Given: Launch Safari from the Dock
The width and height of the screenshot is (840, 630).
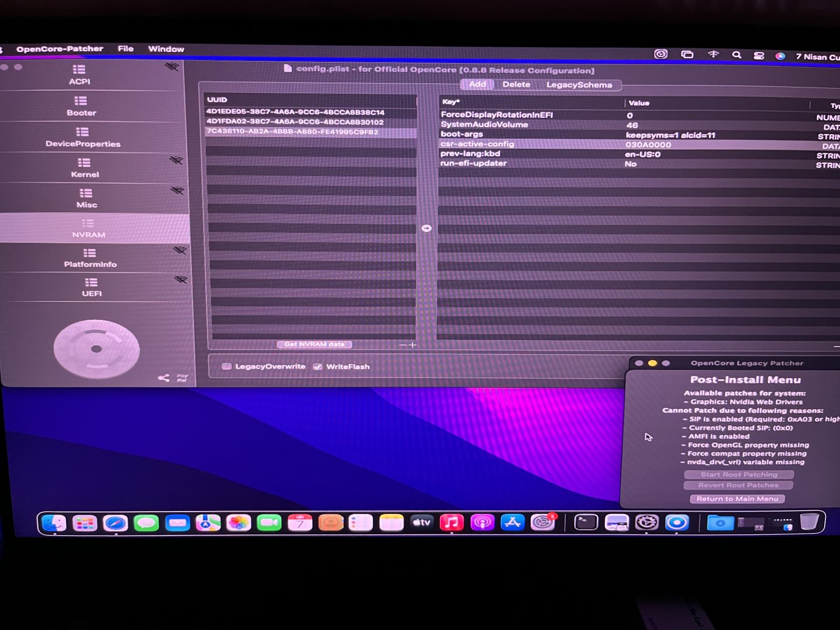Looking at the screenshot, I should click(x=116, y=523).
